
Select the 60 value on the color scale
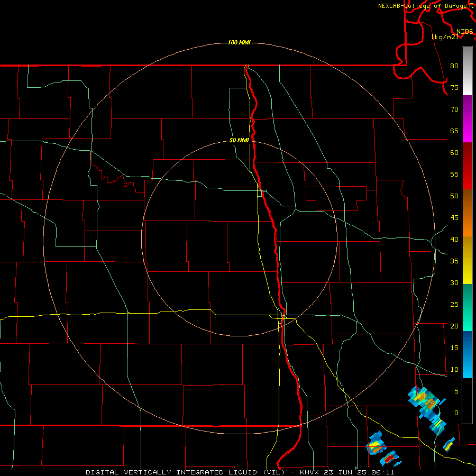coord(454,153)
